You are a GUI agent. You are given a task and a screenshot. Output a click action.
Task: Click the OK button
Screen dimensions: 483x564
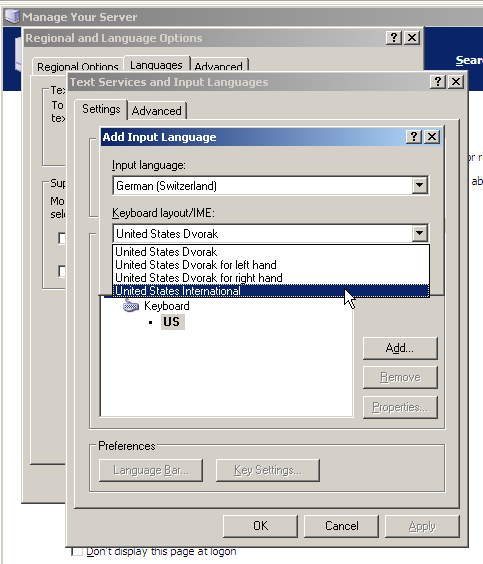260,526
